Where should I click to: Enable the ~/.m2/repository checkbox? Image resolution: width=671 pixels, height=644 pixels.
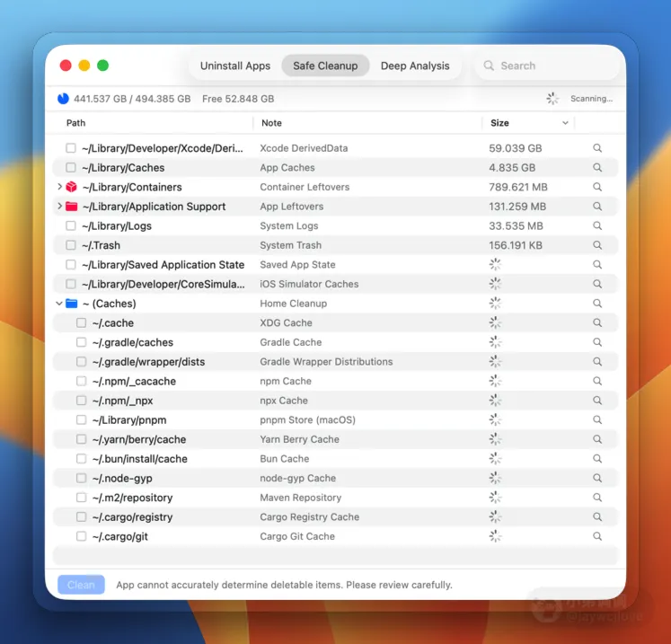click(81, 498)
